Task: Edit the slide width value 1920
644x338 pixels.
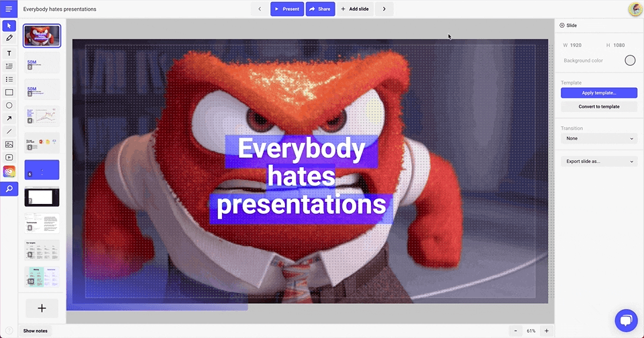Action: pos(576,45)
